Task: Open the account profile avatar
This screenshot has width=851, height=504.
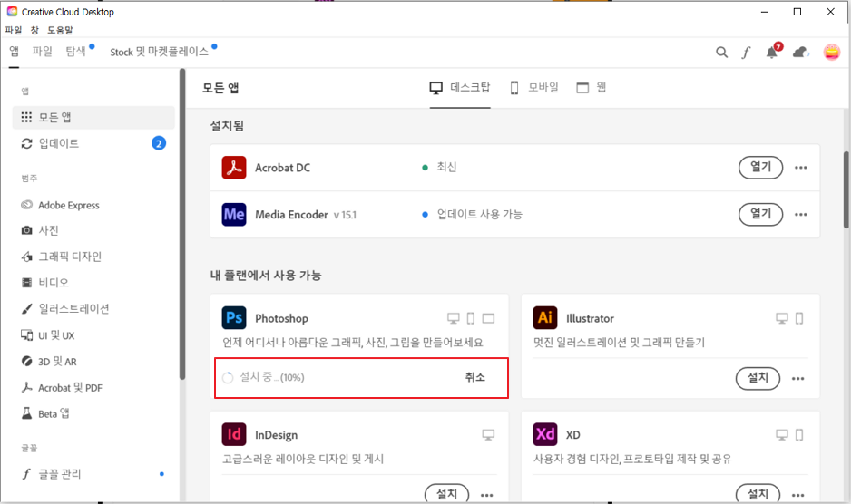Action: point(831,52)
